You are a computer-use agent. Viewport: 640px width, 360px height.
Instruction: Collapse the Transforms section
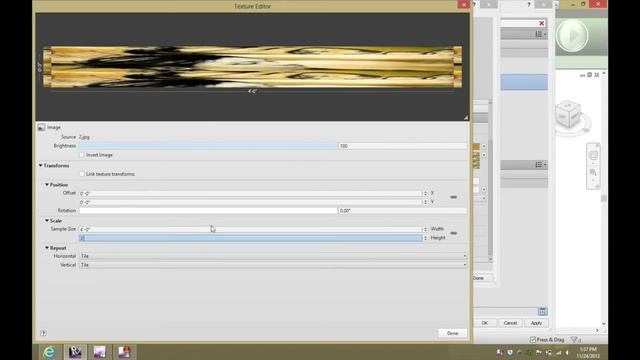pyautogui.click(x=40, y=166)
